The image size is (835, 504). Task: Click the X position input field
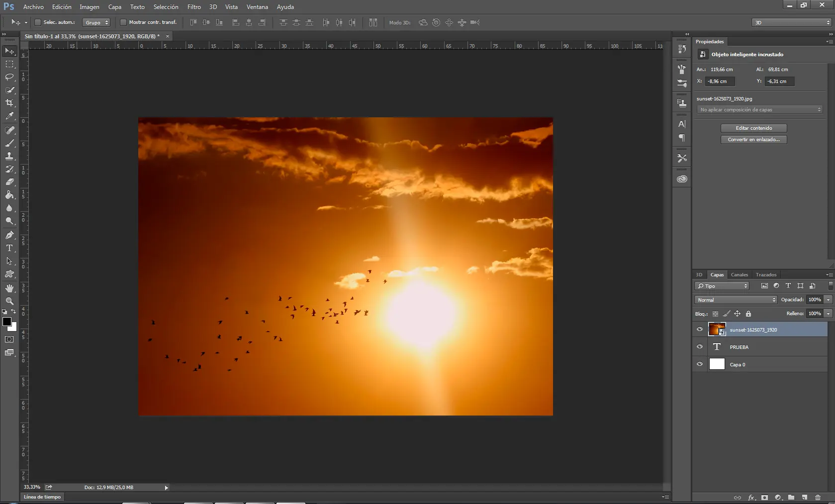click(x=720, y=81)
